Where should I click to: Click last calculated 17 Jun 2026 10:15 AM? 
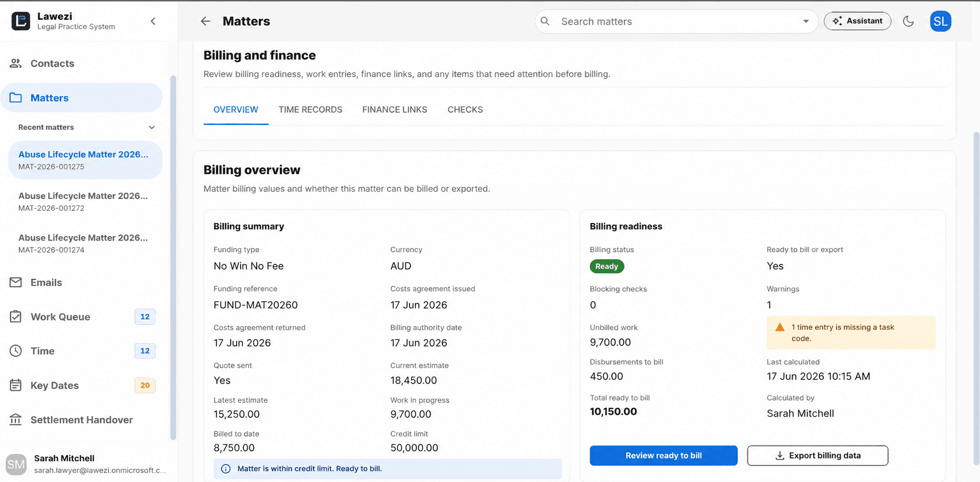pos(818,377)
